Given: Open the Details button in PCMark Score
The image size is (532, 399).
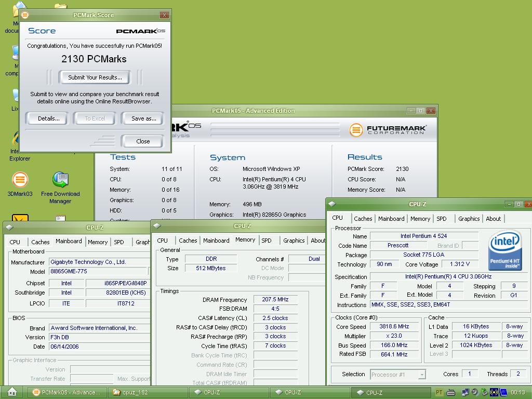Looking at the screenshot, I should 47,118.
